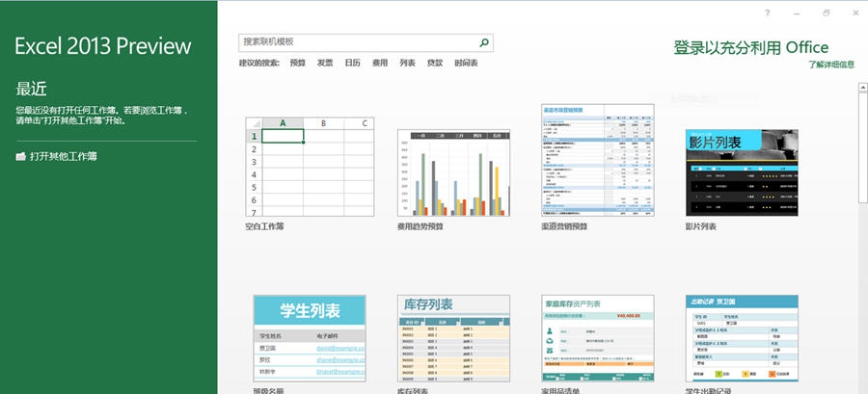The width and height of the screenshot is (868, 394).
Task: Select the bar chart 费用趋势预算 thumbnail
Action: point(453,173)
